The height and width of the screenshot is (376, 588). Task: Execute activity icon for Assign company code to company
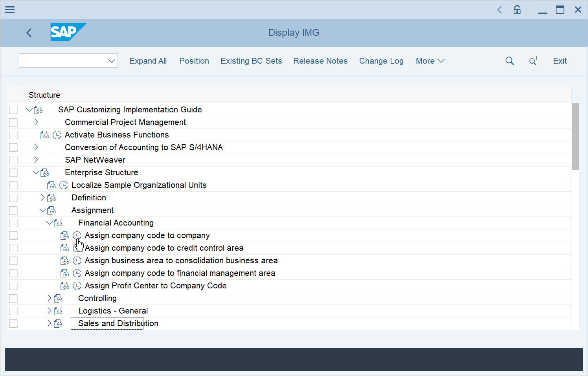coord(77,235)
